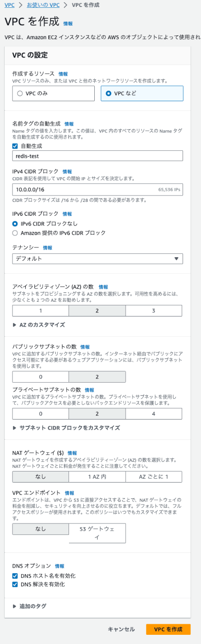This screenshot has height=644, width=201.
Task: Disable 'DNS ホスト名を有効化' checkbox
Action: click(x=15, y=576)
